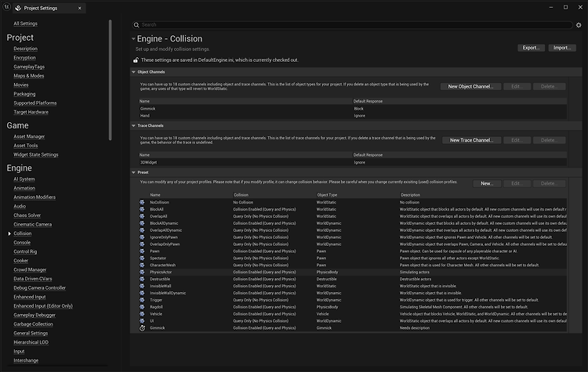Click the icon next to Gimmick preset
Image resolution: width=588 pixels, height=372 pixels.
point(142,328)
